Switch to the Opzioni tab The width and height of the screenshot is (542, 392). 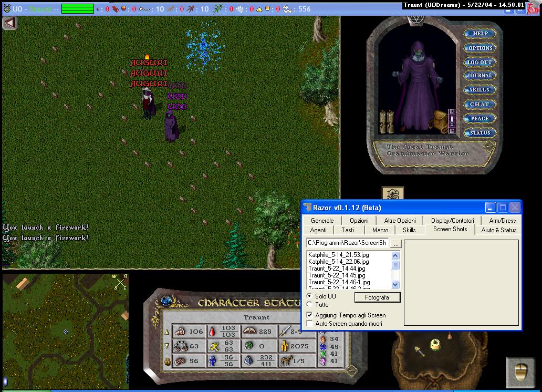359,220
